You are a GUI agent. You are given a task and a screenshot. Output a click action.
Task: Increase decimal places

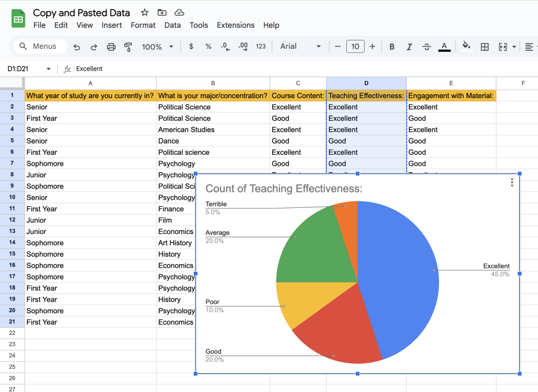tap(243, 47)
